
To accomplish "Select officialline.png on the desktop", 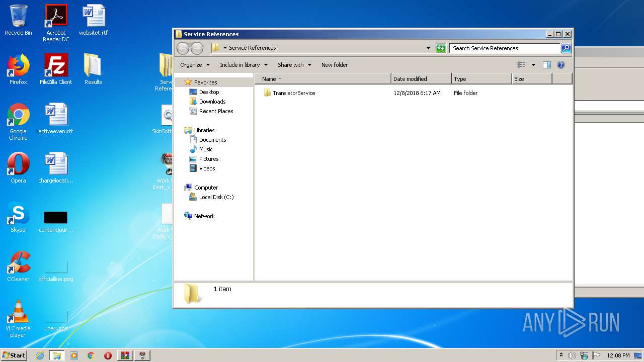I will (x=56, y=270).
